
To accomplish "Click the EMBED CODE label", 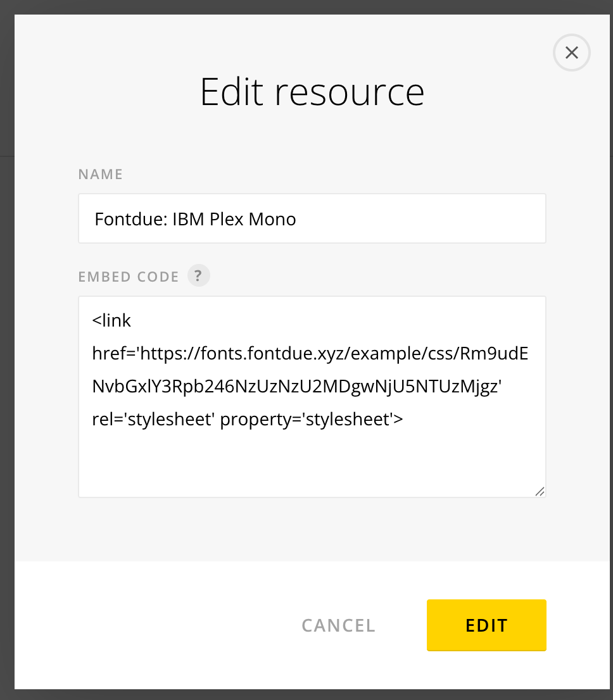I will (x=129, y=277).
